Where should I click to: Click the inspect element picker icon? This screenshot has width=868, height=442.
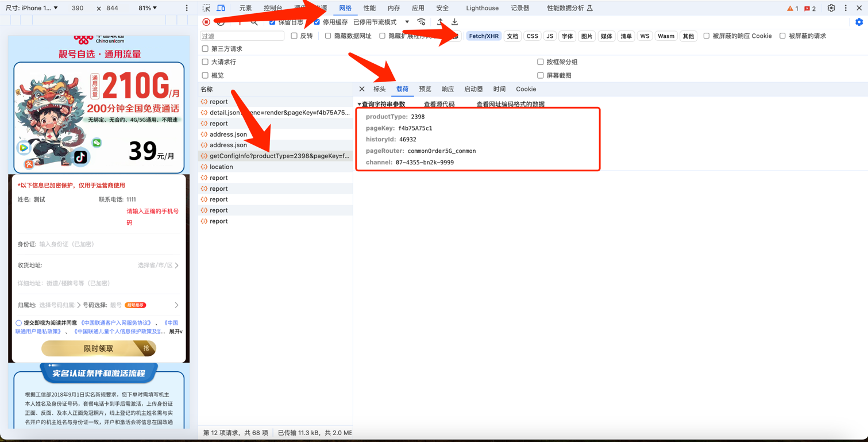click(206, 8)
